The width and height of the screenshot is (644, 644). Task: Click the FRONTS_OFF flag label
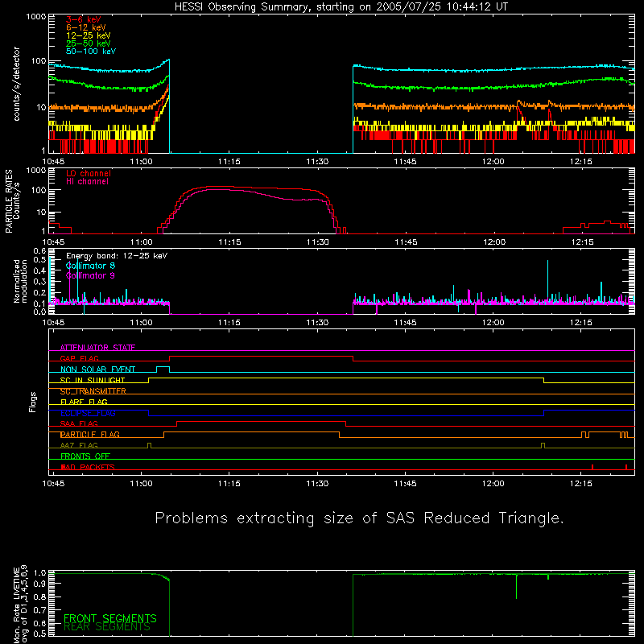[x=85, y=456]
